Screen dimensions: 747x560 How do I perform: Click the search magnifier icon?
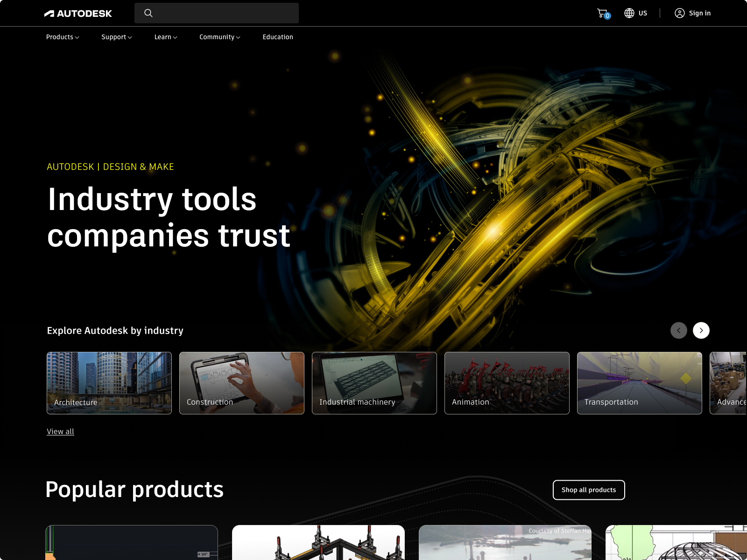(148, 13)
